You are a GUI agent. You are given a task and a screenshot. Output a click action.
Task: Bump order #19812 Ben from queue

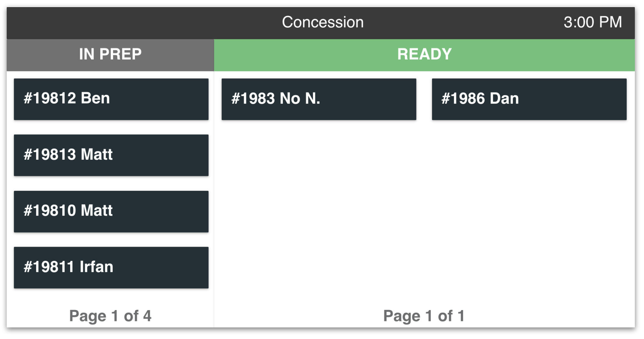tap(111, 99)
